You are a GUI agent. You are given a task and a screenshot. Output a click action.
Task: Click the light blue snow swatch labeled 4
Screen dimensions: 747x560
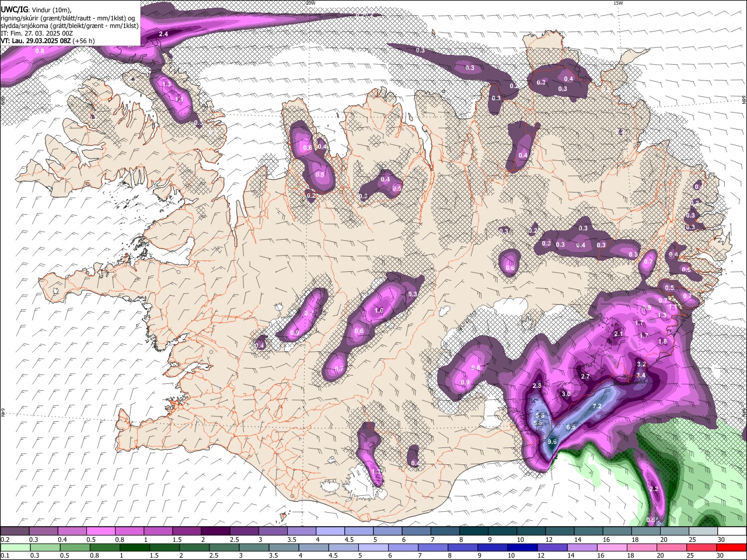coord(330,531)
